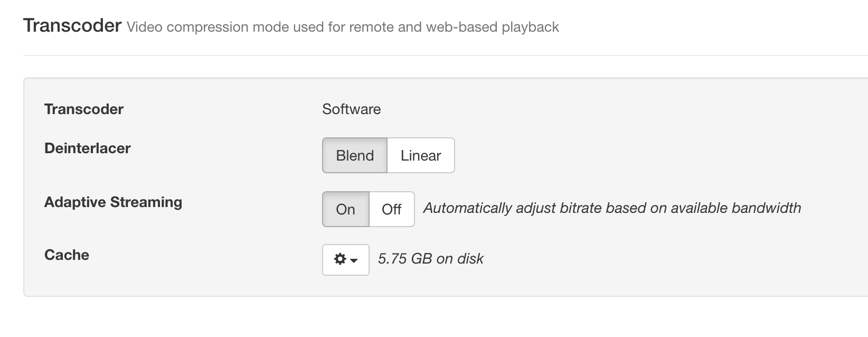Click the Adaptive Streaming setting label
The width and height of the screenshot is (868, 337).
(x=113, y=202)
